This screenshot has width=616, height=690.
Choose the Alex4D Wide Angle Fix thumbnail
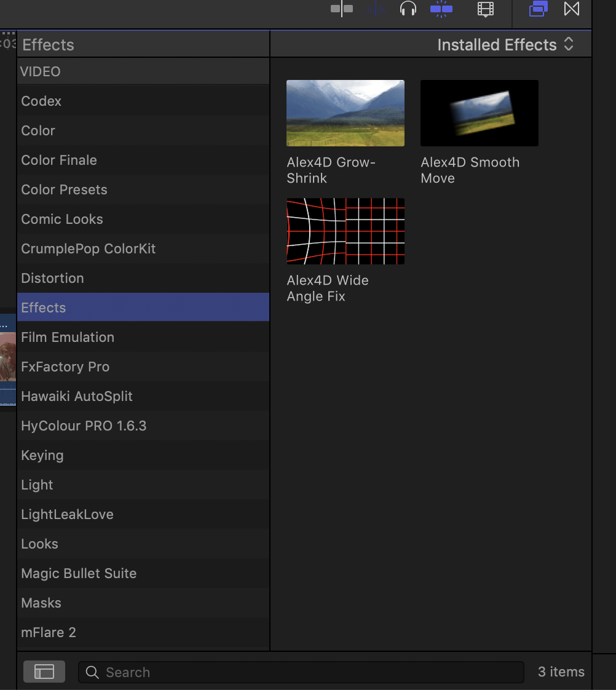[x=346, y=231]
